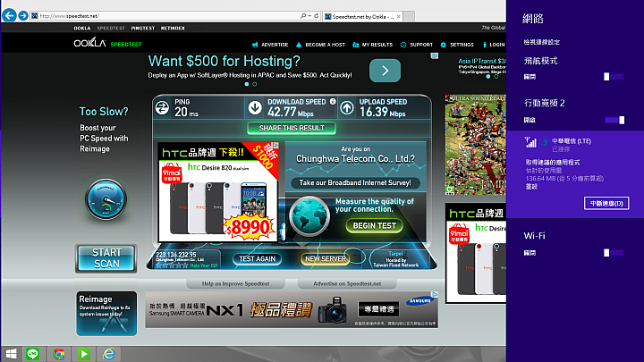Viewport: 644px width, 362px height.
Task: Open Become a Host menu item
Action: (320, 45)
